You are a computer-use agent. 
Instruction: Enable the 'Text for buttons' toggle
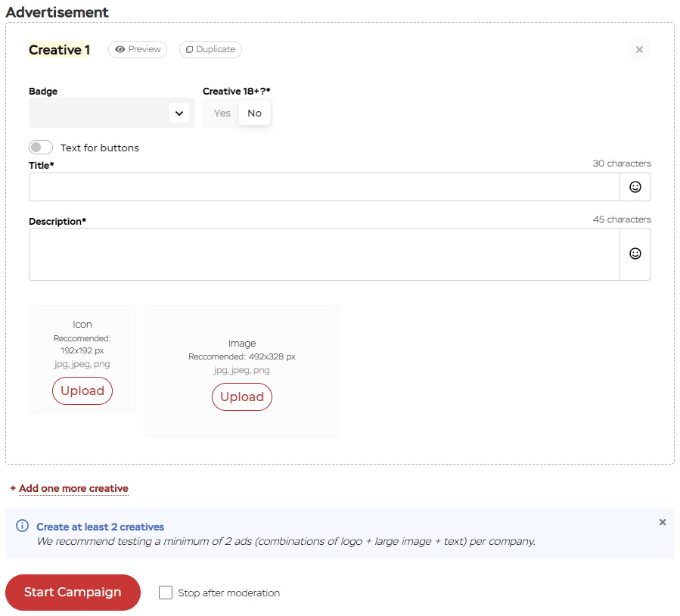click(41, 148)
